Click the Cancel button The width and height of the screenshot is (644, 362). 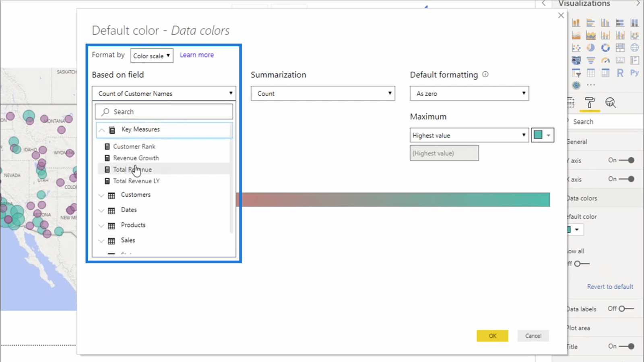tap(533, 336)
